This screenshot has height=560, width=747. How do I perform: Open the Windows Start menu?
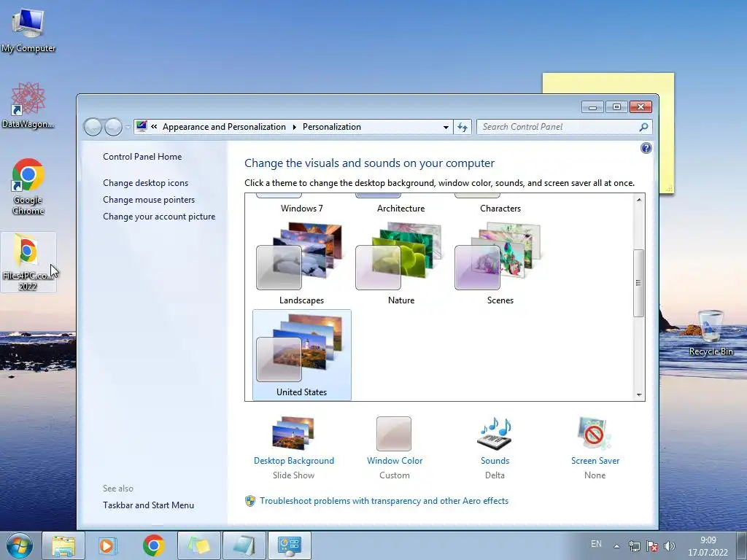click(x=20, y=545)
